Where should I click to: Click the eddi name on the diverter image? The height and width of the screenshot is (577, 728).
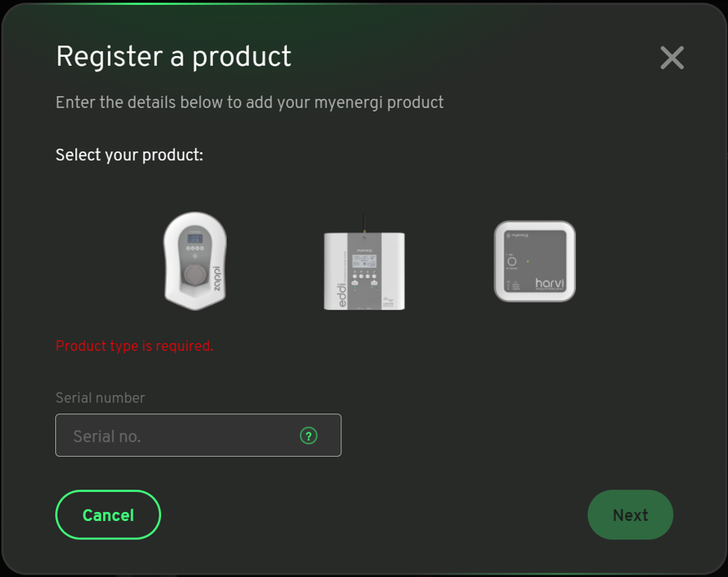tap(342, 296)
